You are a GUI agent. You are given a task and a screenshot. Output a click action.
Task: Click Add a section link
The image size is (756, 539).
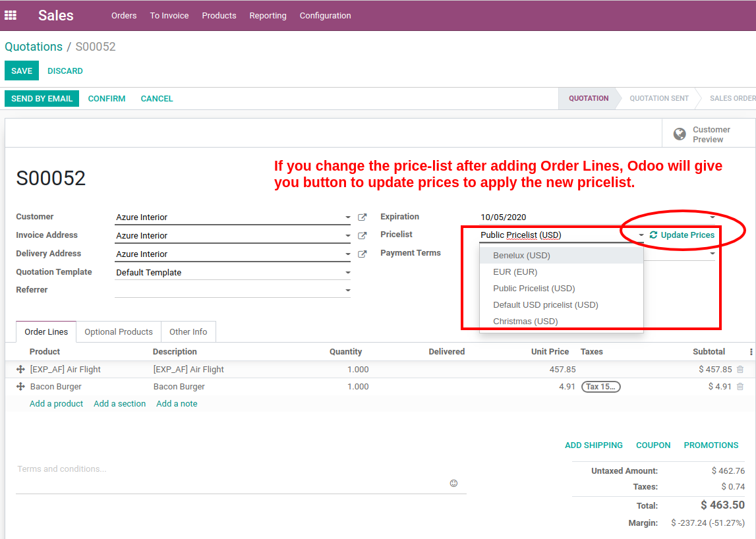(x=119, y=403)
